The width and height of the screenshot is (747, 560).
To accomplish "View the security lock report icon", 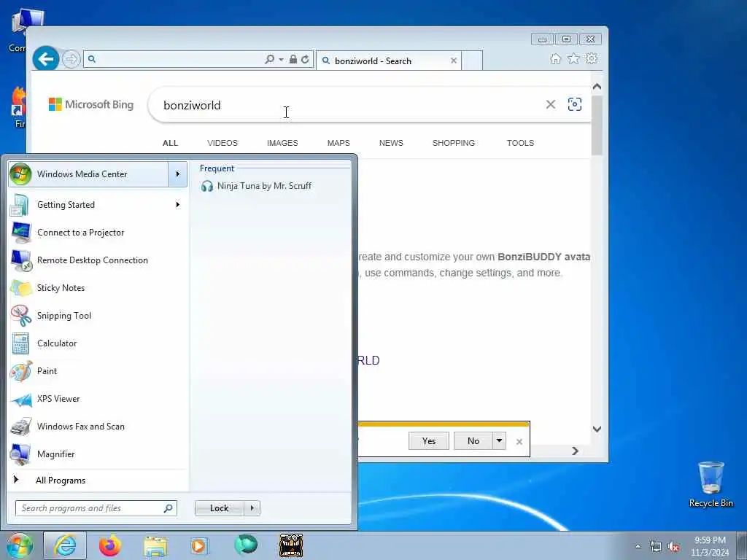I will [x=293, y=60].
